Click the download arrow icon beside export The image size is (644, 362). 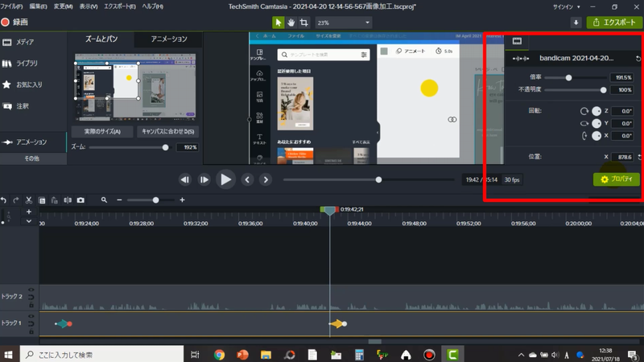(x=576, y=23)
